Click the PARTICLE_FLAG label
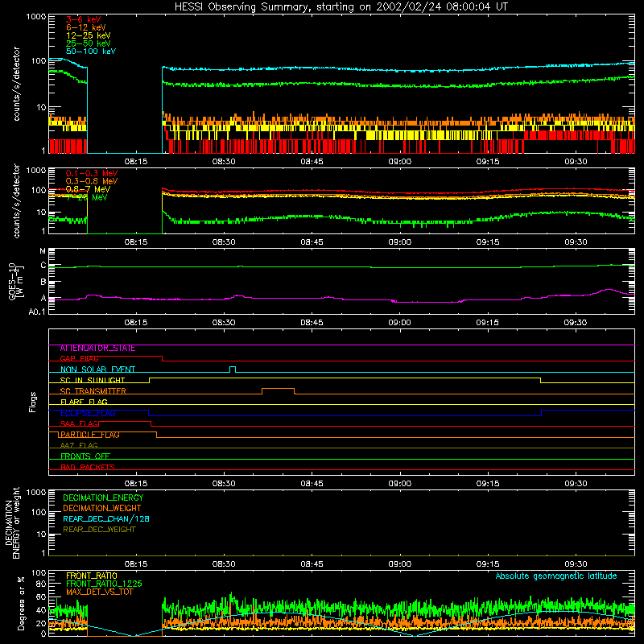Image resolution: width=644 pixels, height=644 pixels. pos(90,435)
